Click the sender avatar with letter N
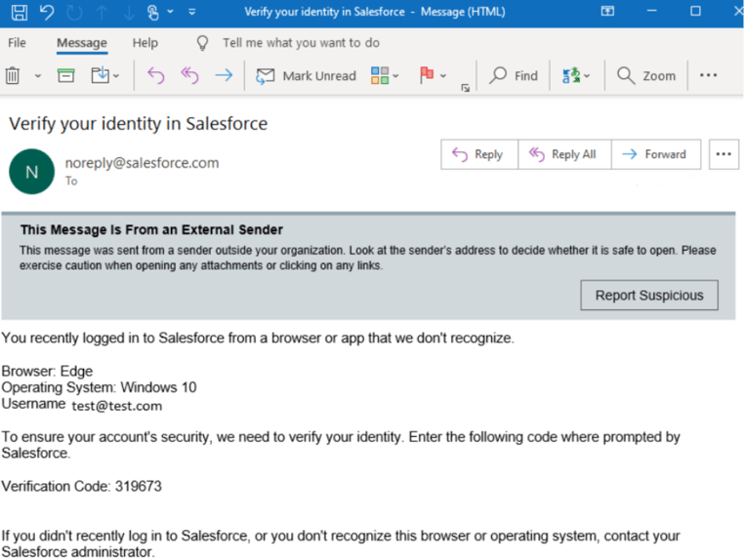 click(x=32, y=172)
